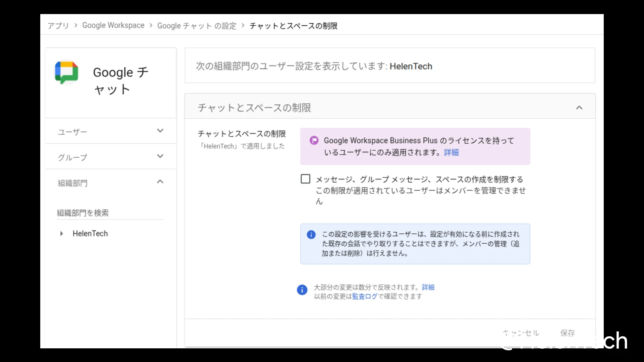Viewport: 644px width, 362px height.
Task: Click the キャンセル button
Action: click(521, 333)
